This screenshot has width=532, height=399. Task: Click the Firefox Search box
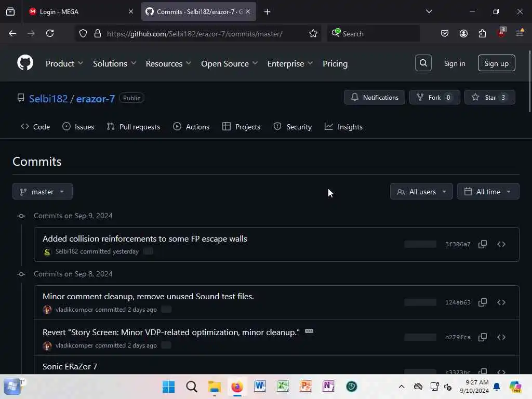coord(373,33)
